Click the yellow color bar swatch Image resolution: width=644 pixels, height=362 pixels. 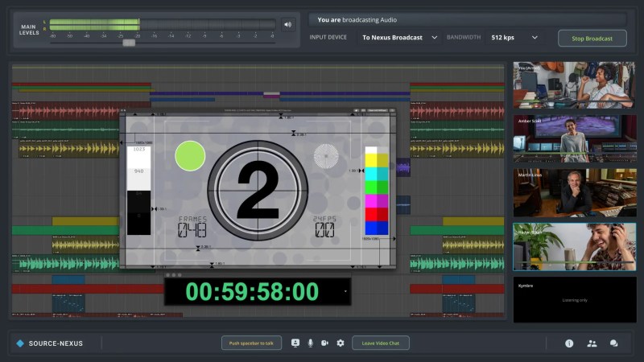point(377,160)
